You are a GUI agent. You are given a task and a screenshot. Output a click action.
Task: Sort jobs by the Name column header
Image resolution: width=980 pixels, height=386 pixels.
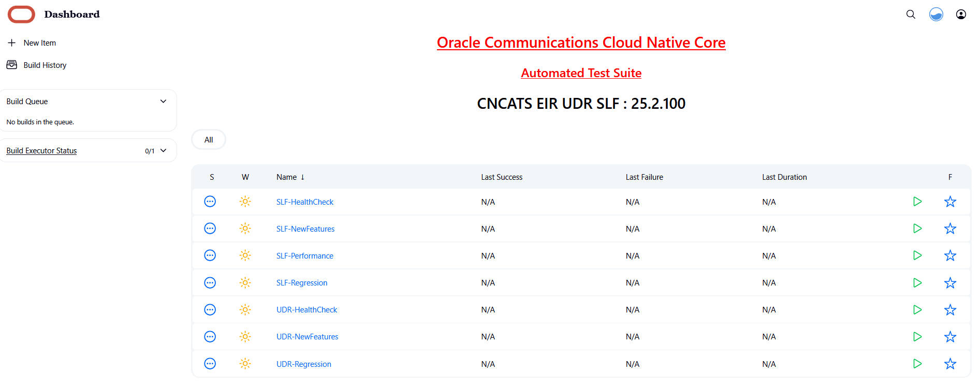point(290,177)
